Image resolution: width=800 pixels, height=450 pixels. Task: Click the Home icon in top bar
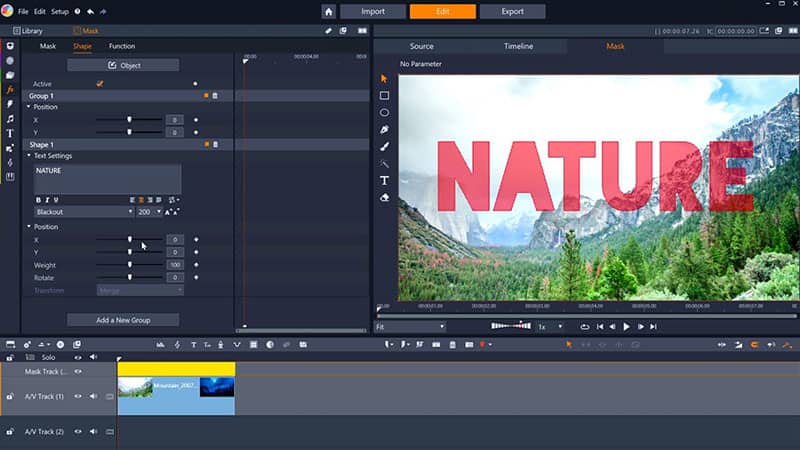click(328, 12)
